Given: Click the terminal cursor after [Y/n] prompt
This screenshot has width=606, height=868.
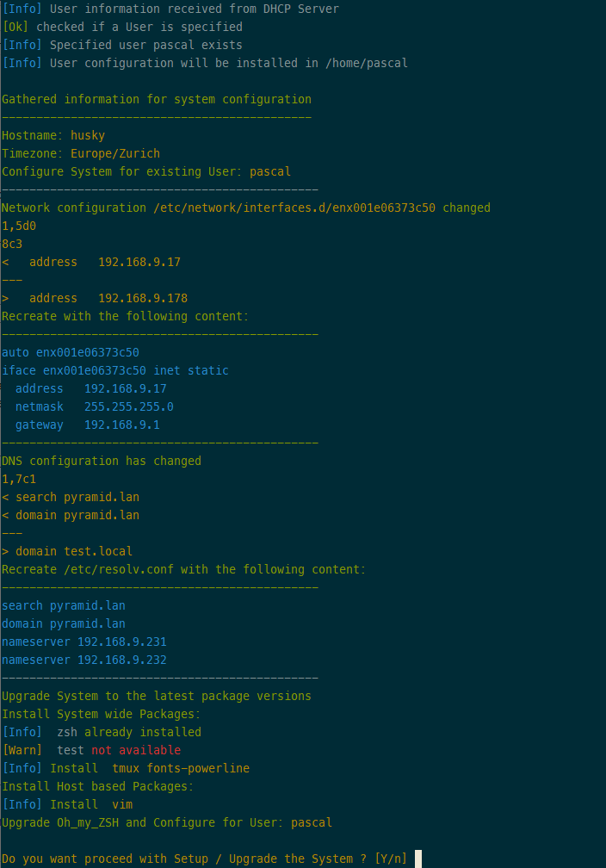Looking at the screenshot, I should [x=418, y=859].
